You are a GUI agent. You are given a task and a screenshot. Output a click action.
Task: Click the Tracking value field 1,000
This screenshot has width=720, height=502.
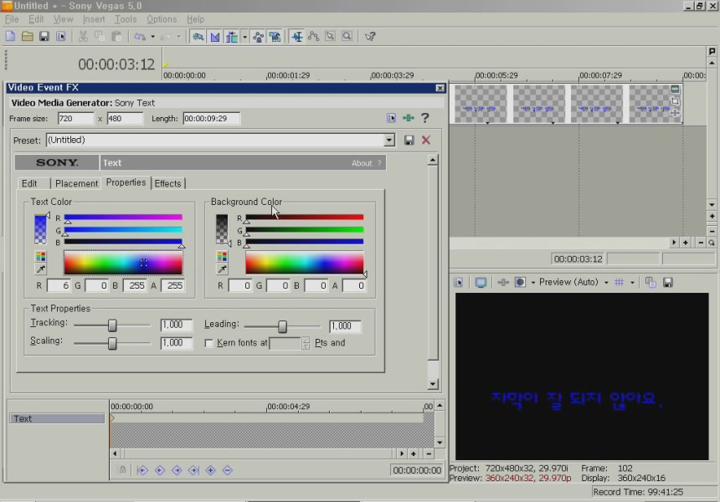176,325
